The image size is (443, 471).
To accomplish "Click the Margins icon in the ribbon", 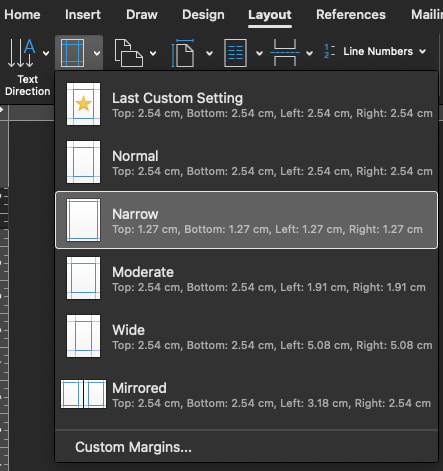I will point(72,53).
